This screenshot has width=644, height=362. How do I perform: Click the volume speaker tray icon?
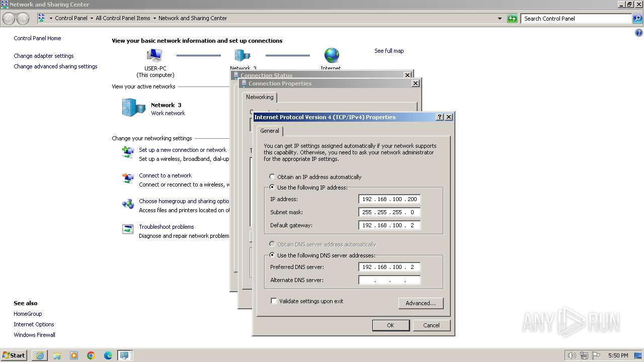(572, 355)
